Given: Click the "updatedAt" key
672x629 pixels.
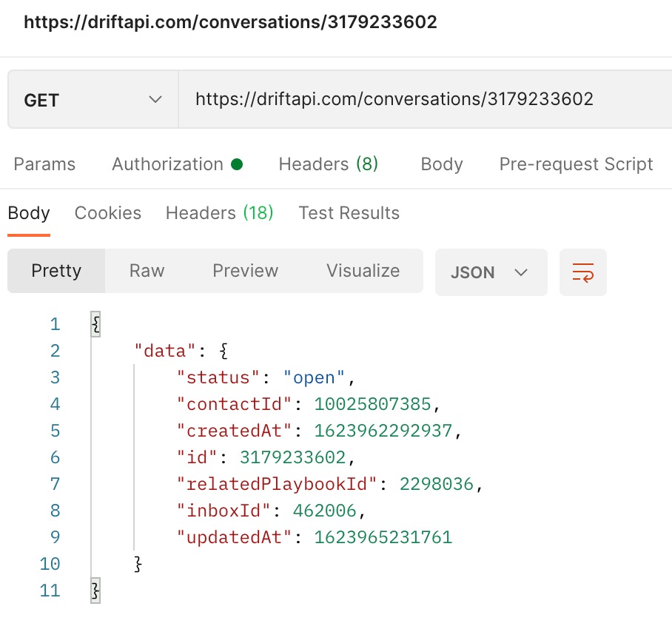Looking at the screenshot, I should 234,537.
